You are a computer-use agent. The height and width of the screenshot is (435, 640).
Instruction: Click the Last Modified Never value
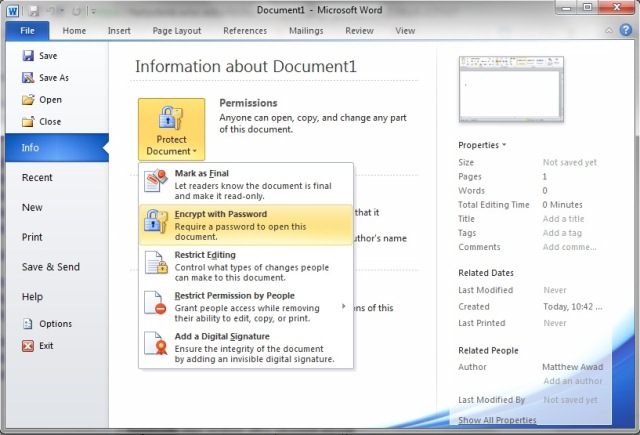point(555,290)
